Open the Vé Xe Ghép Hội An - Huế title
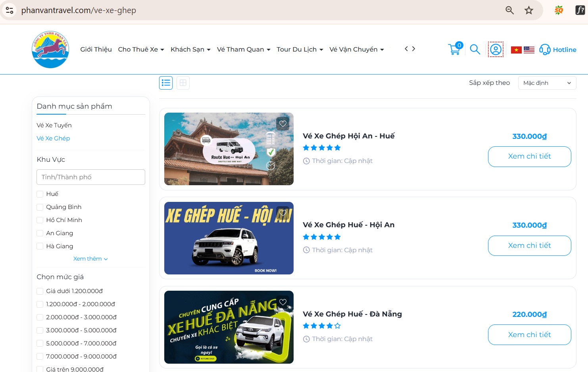This screenshot has width=588, height=372. tap(349, 136)
